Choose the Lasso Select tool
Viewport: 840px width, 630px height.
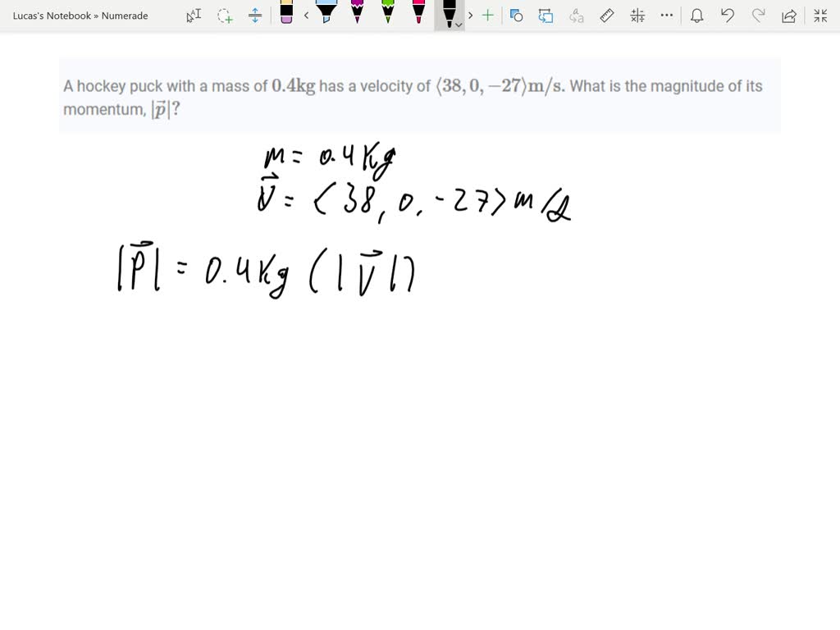(225, 16)
